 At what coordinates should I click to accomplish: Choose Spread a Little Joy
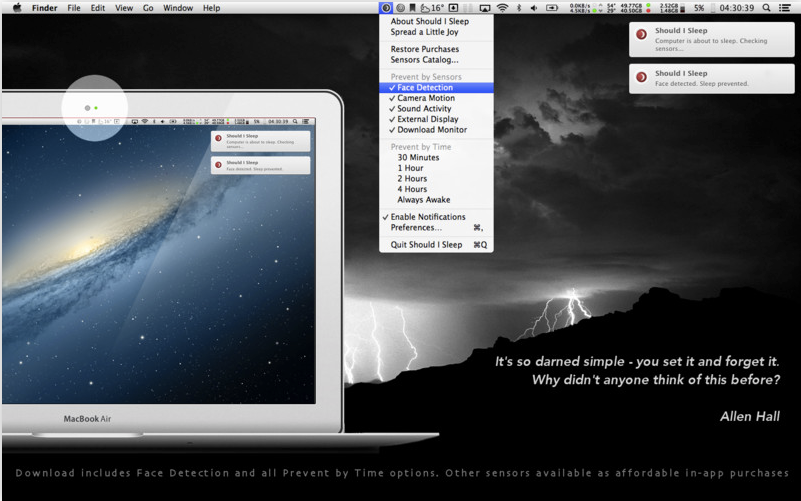point(436,32)
